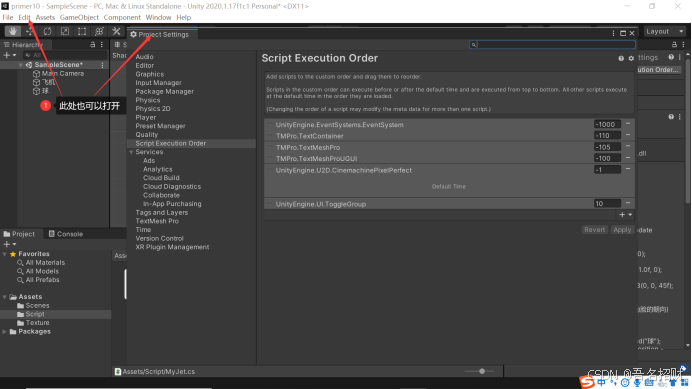Edit ToggleGroup order value 10
The width and height of the screenshot is (692, 389).
(x=607, y=204)
